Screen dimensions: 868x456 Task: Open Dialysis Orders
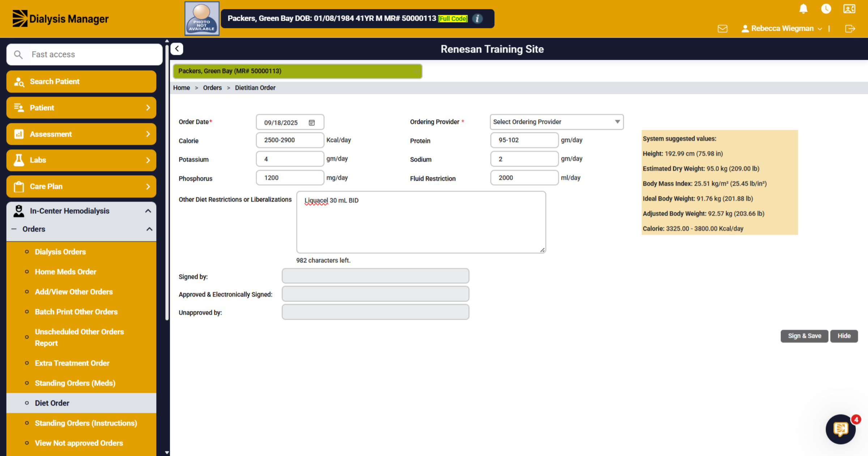pos(60,252)
